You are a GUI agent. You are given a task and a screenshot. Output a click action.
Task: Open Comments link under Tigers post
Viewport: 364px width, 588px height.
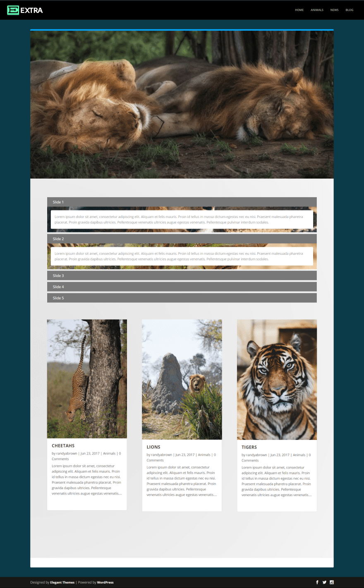tap(250, 460)
